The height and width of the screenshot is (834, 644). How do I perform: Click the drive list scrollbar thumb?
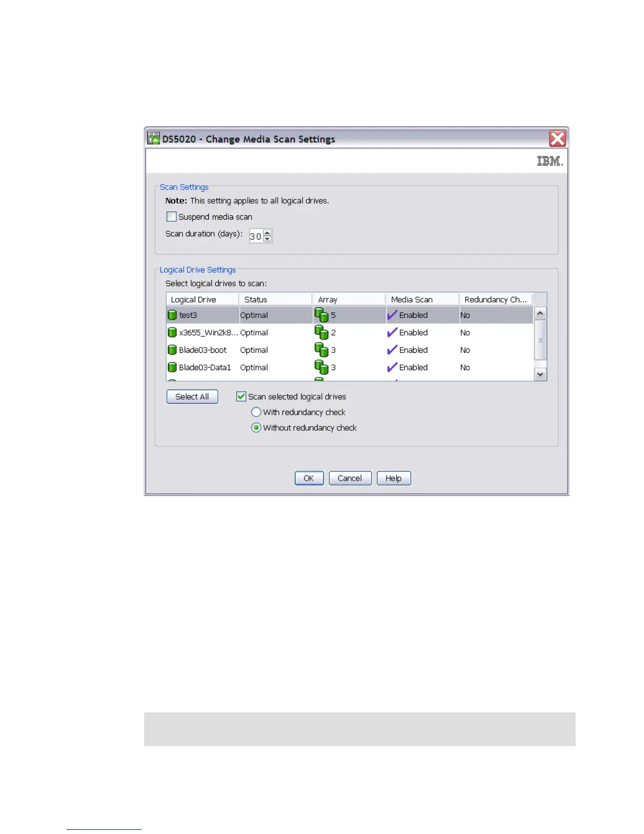pos(540,340)
